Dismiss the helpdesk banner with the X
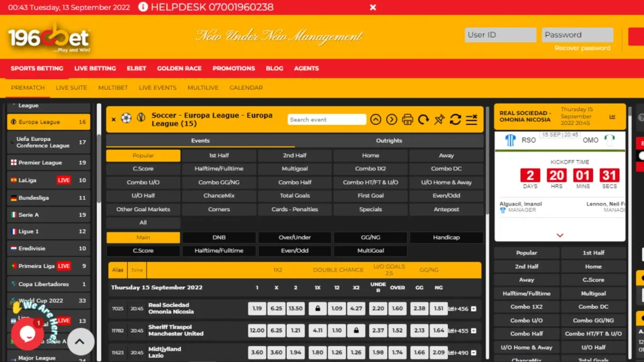This screenshot has width=644, height=362. point(372,8)
